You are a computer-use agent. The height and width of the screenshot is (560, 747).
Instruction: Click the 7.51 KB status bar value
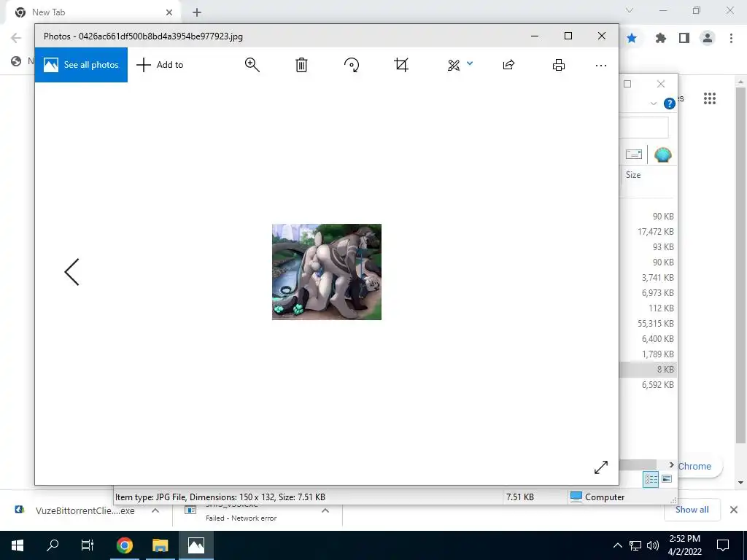(x=519, y=497)
